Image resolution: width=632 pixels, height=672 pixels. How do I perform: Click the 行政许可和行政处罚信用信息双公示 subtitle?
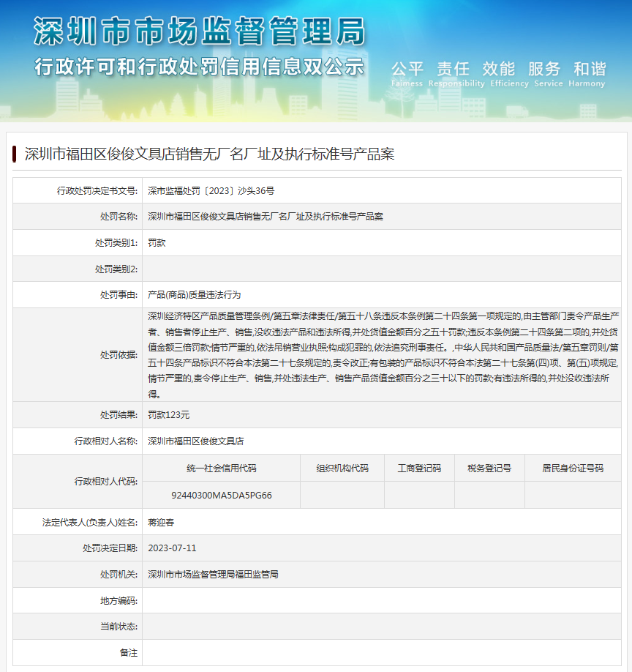pos(200,67)
